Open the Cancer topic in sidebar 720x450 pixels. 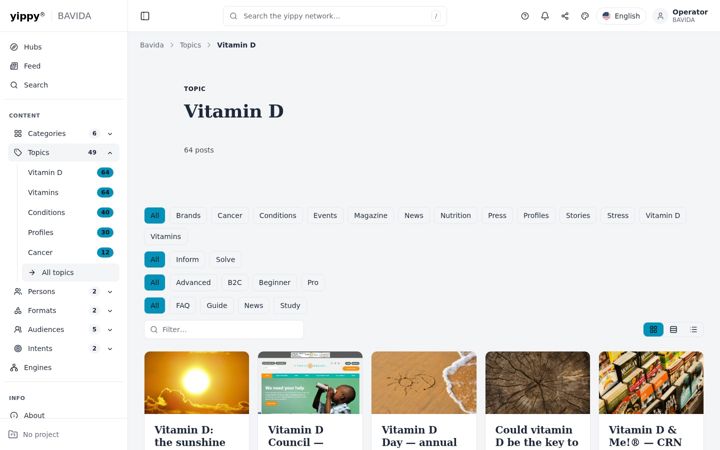click(70, 253)
